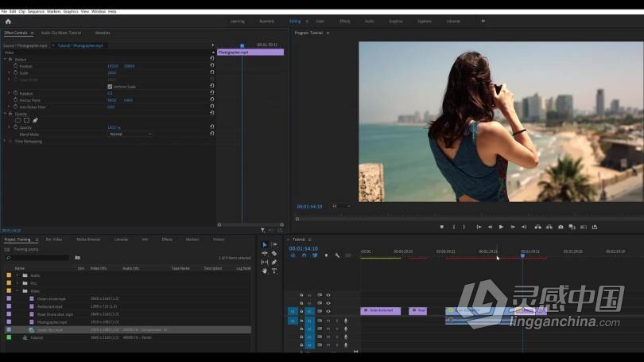Toggle the Uniform Scale checkbox
Screen dimensions: 644x362
[x=110, y=87]
